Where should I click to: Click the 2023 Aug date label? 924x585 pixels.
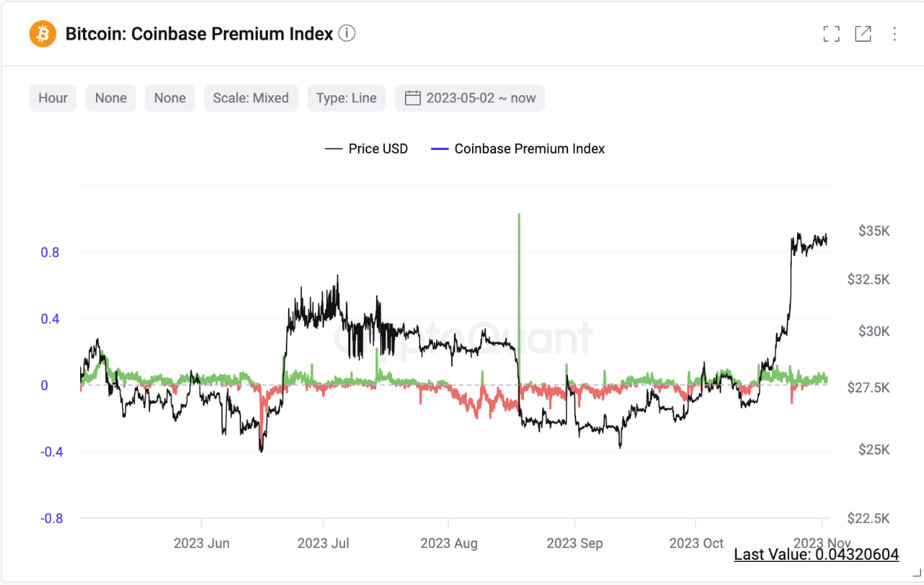click(x=449, y=543)
